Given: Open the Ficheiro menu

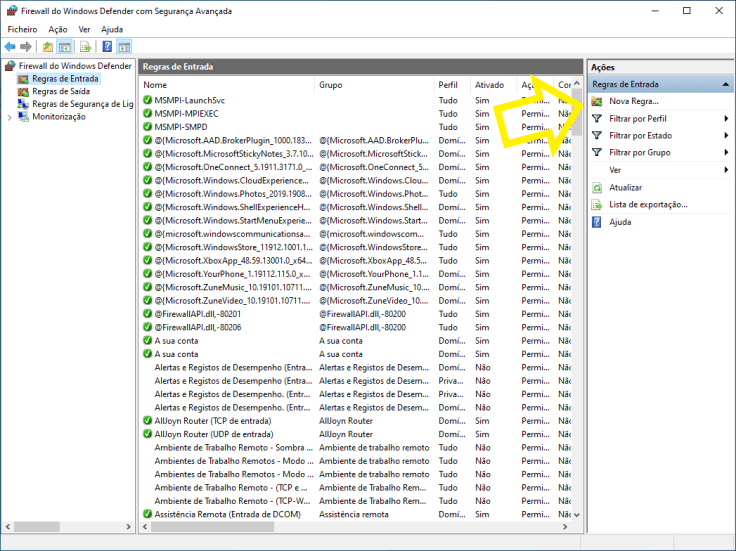Looking at the screenshot, I should point(22,30).
